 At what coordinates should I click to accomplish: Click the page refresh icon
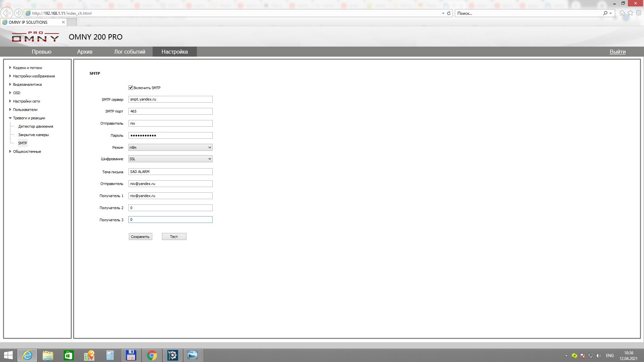click(449, 13)
